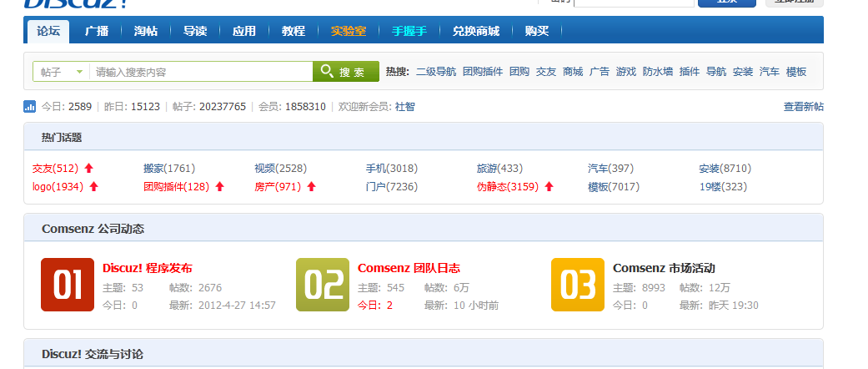Open hot topic 旅游(433)
The image size is (868, 369).
500,169
